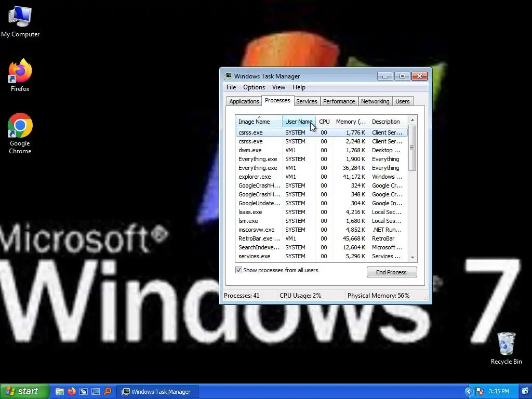
Task: Open the orange search quick launch icon
Action: [x=108, y=391]
